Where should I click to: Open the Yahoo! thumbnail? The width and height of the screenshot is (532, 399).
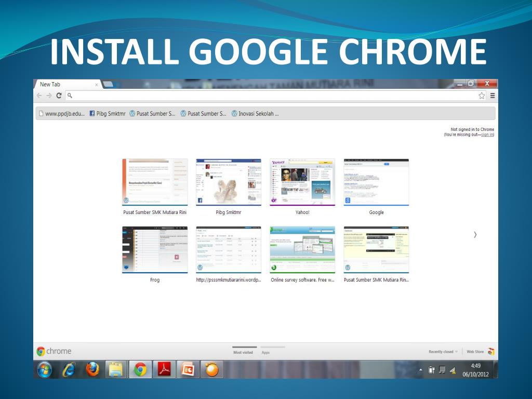coord(302,182)
